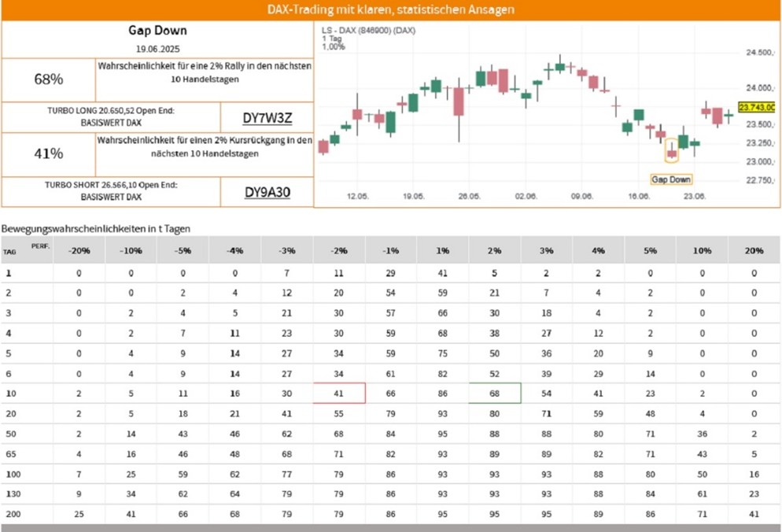Click the row 100 value under the 5% column
Screen dimensions: 782x532
coord(651,474)
